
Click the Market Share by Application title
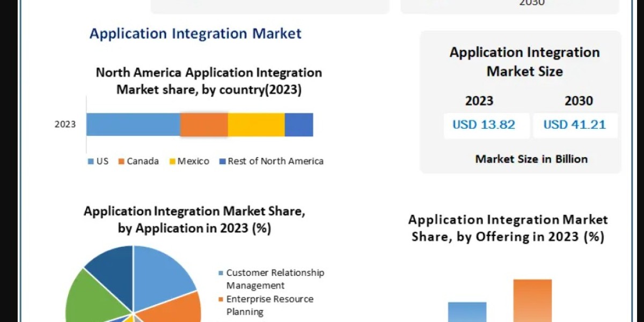pos(194,219)
